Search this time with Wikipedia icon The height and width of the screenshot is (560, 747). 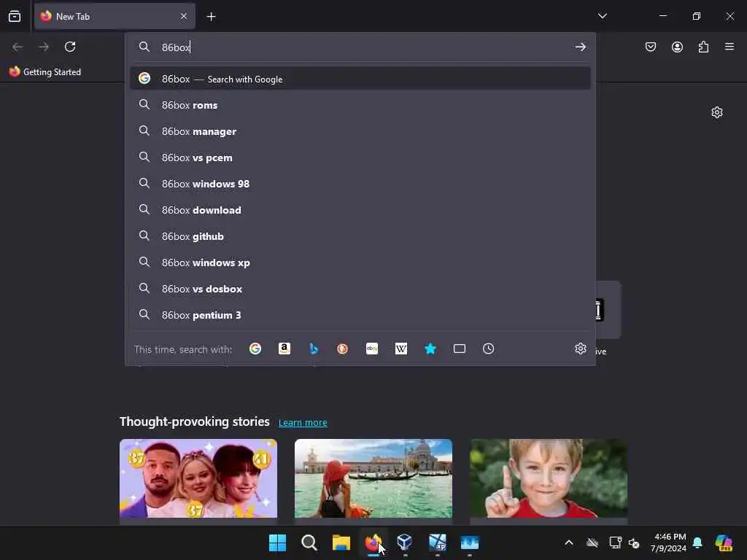click(401, 349)
